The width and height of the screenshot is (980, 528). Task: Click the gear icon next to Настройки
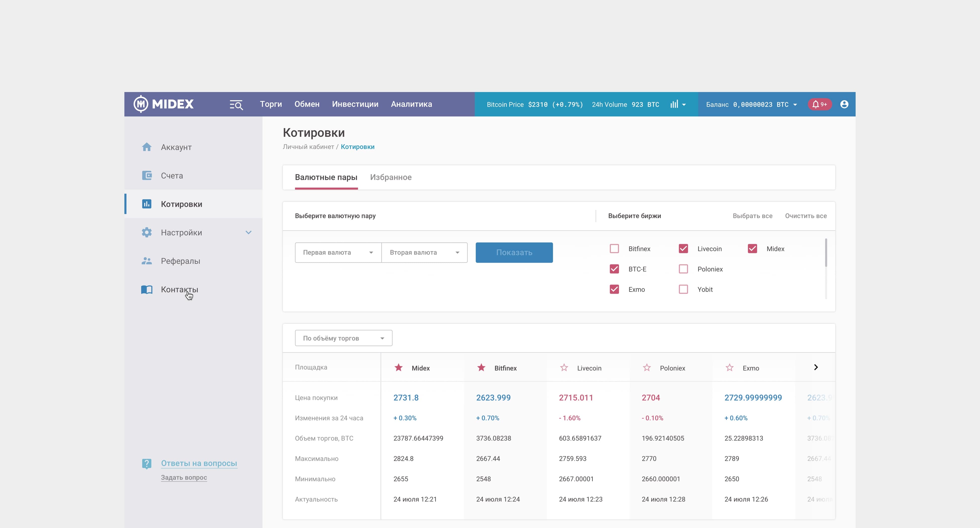point(146,233)
